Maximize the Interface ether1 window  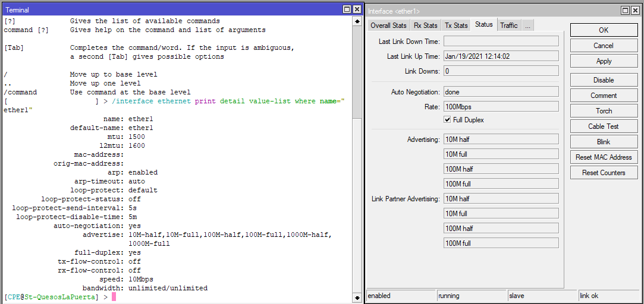click(x=625, y=11)
